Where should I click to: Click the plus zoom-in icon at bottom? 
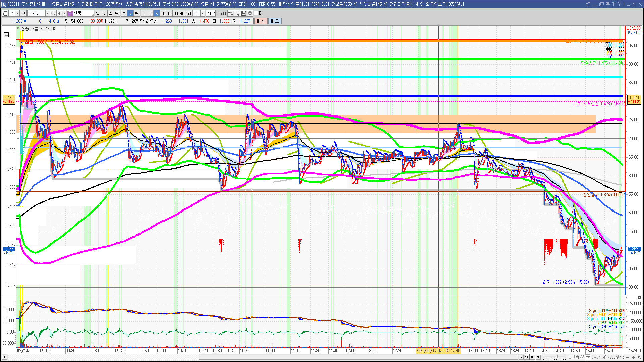[634, 357]
